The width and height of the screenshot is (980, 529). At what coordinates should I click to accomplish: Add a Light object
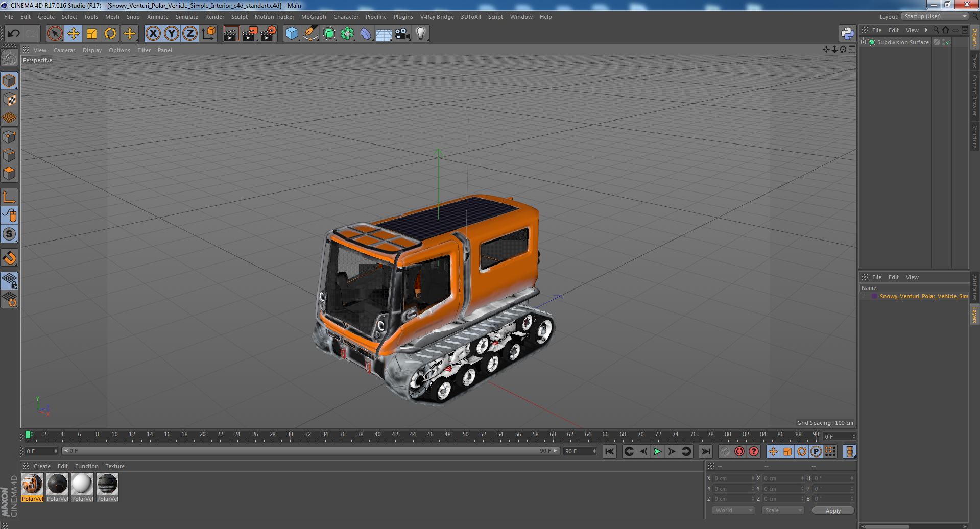pyautogui.click(x=420, y=34)
